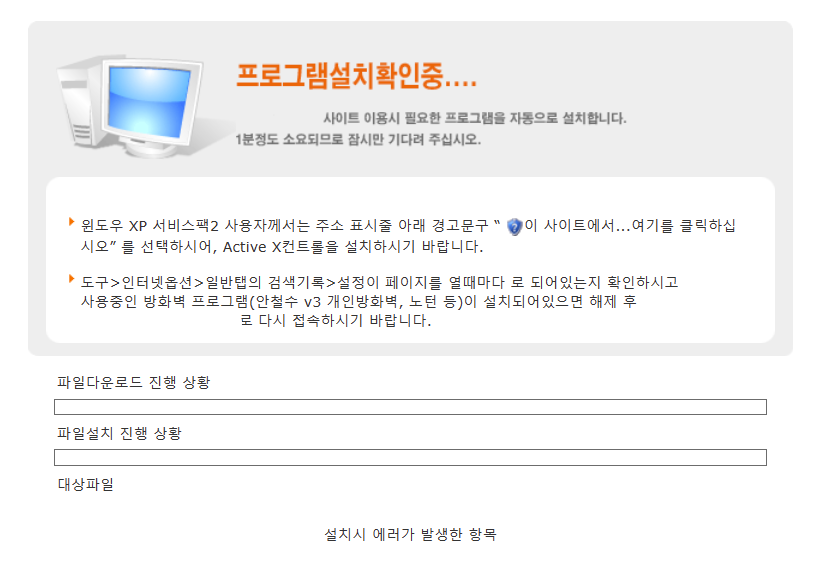Click the first orange arrow bullet
This screenshot has width=813, height=579.
click(72, 222)
